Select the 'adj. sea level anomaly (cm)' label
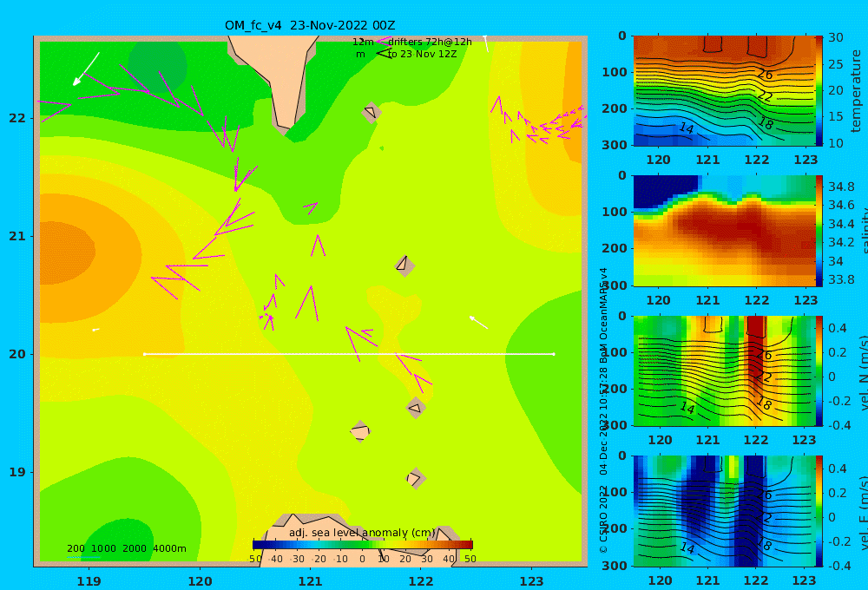Screen dimensions: 868x590 pyautogui.click(x=362, y=533)
